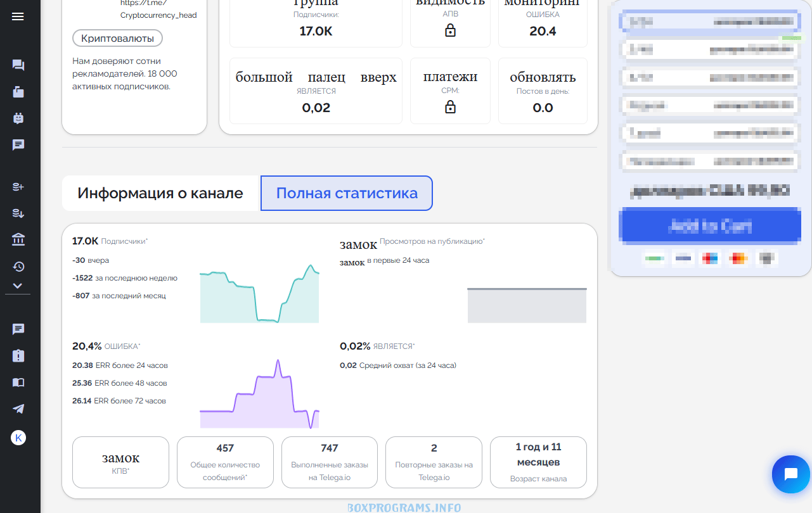
Task: Open the robot bot icon in sidebar
Action: pyautogui.click(x=18, y=118)
